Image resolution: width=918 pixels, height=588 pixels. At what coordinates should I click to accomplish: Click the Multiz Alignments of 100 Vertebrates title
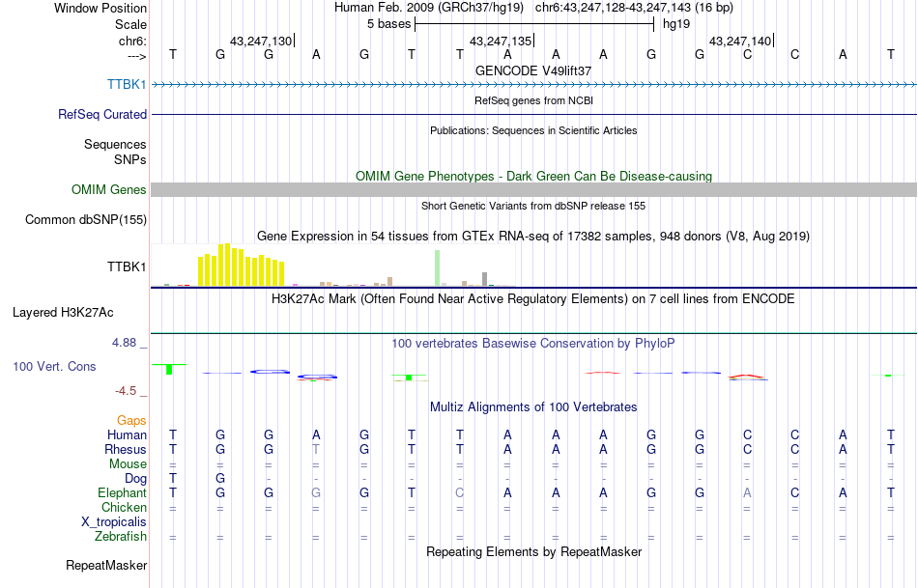click(x=533, y=407)
